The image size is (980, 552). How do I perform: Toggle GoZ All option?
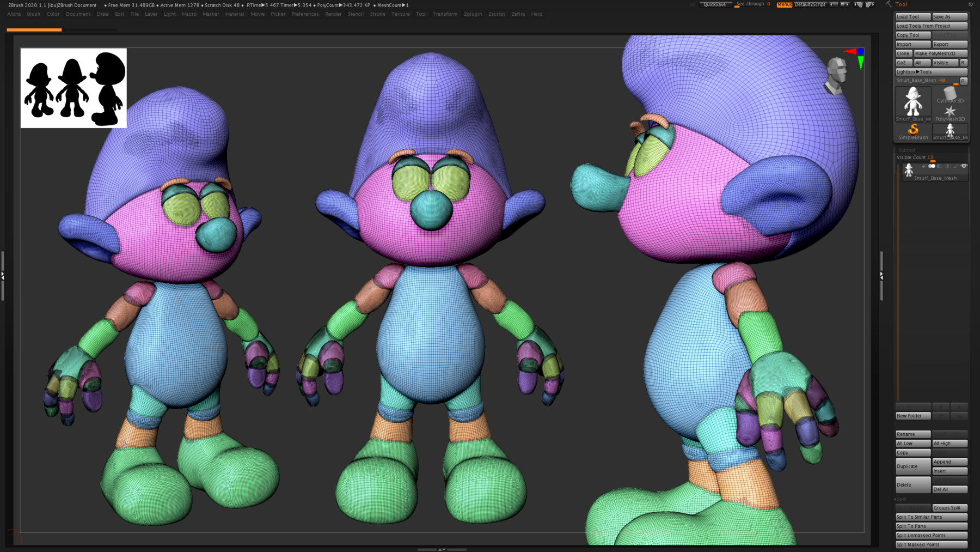pyautogui.click(x=922, y=63)
